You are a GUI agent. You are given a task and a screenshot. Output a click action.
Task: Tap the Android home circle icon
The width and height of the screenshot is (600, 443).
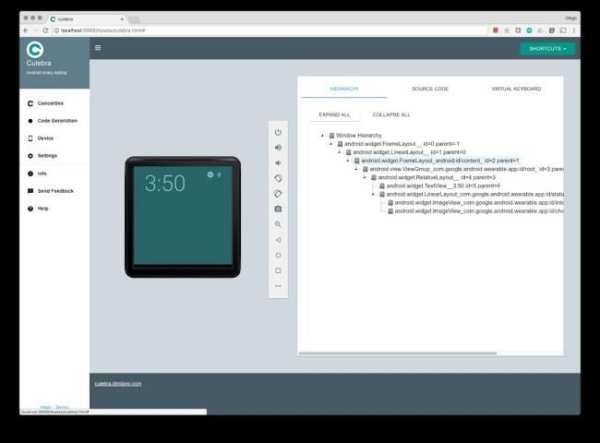pyautogui.click(x=278, y=255)
